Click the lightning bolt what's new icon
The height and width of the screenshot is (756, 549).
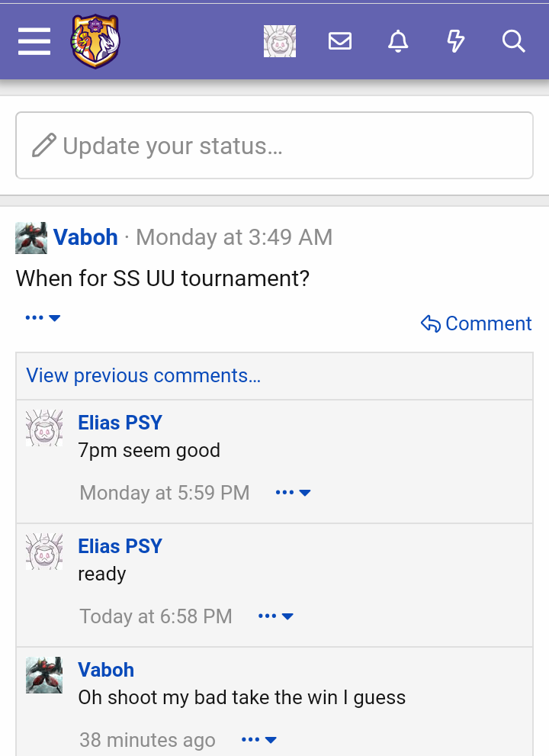click(x=455, y=41)
